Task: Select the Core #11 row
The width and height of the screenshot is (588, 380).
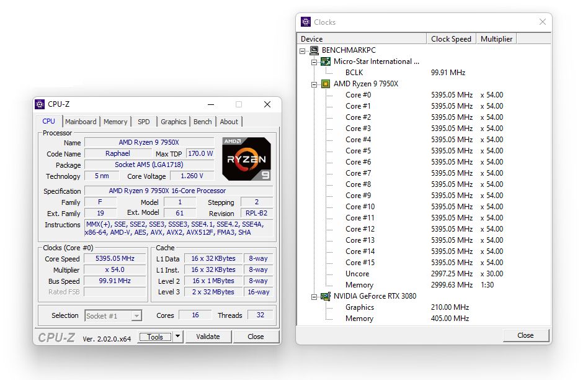Action: point(424,218)
